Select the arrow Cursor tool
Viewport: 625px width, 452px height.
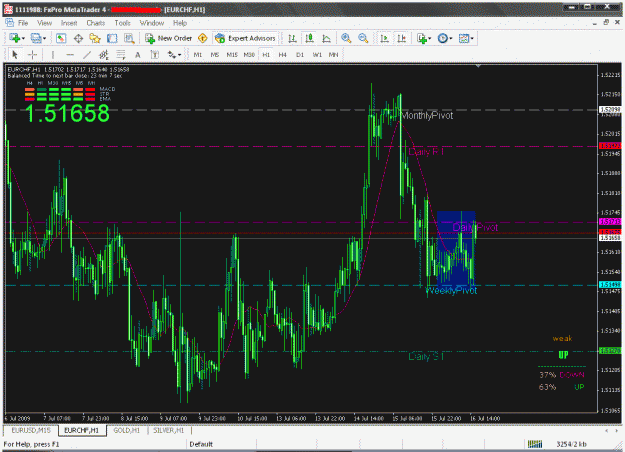tap(15, 55)
